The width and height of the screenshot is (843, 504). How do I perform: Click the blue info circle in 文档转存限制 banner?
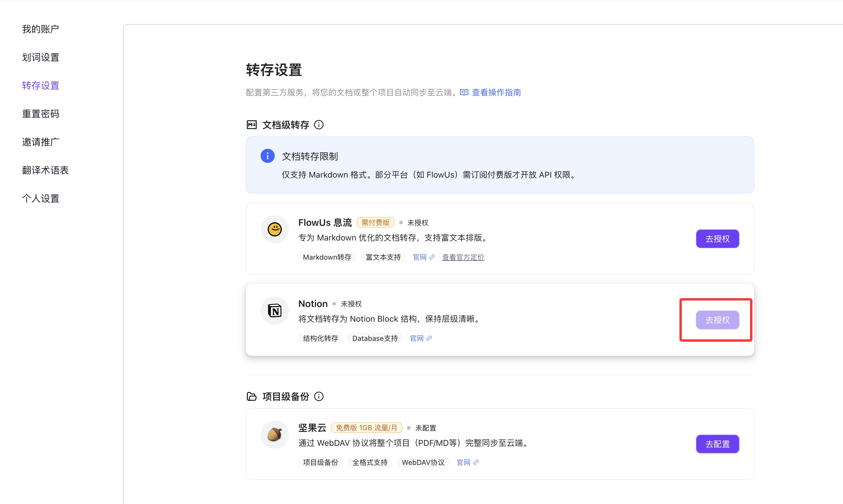click(267, 156)
